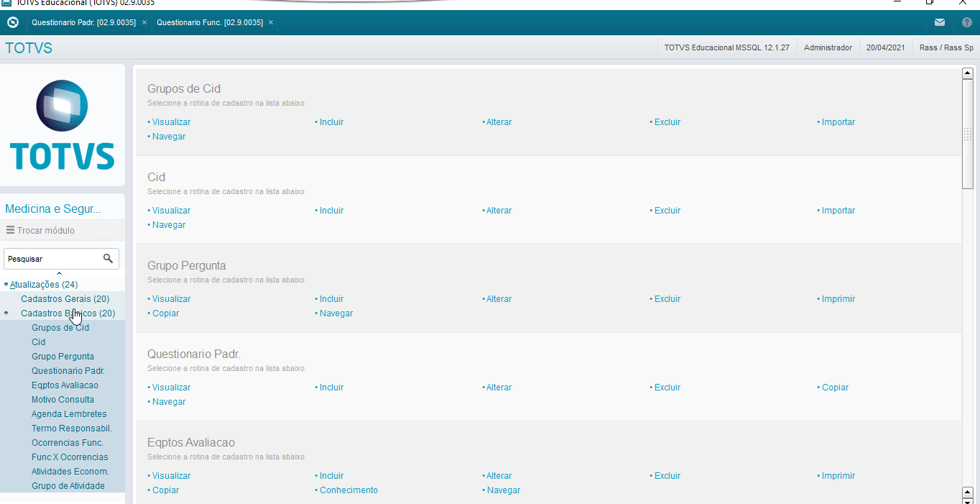Click scrollbar up arrow at top right
980x504 pixels.
[967, 73]
